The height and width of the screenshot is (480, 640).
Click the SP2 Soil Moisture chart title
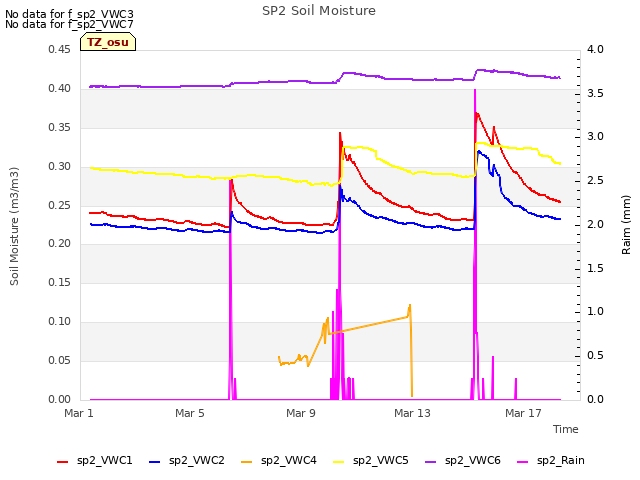(x=319, y=11)
